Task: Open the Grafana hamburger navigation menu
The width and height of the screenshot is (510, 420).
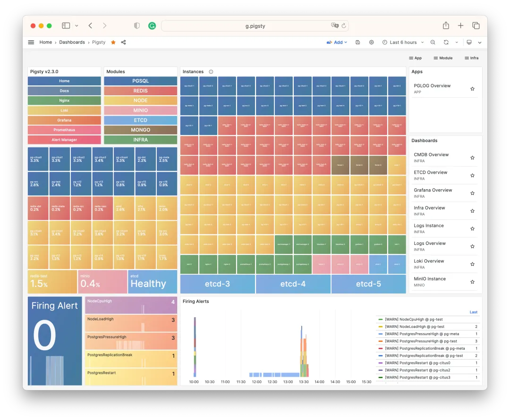Action: coord(31,42)
